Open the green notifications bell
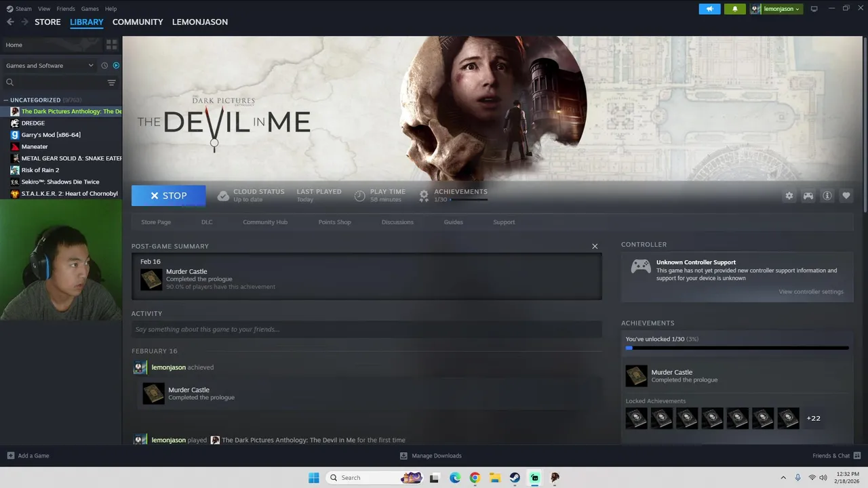Image resolution: width=868 pixels, height=488 pixels. coord(735,9)
